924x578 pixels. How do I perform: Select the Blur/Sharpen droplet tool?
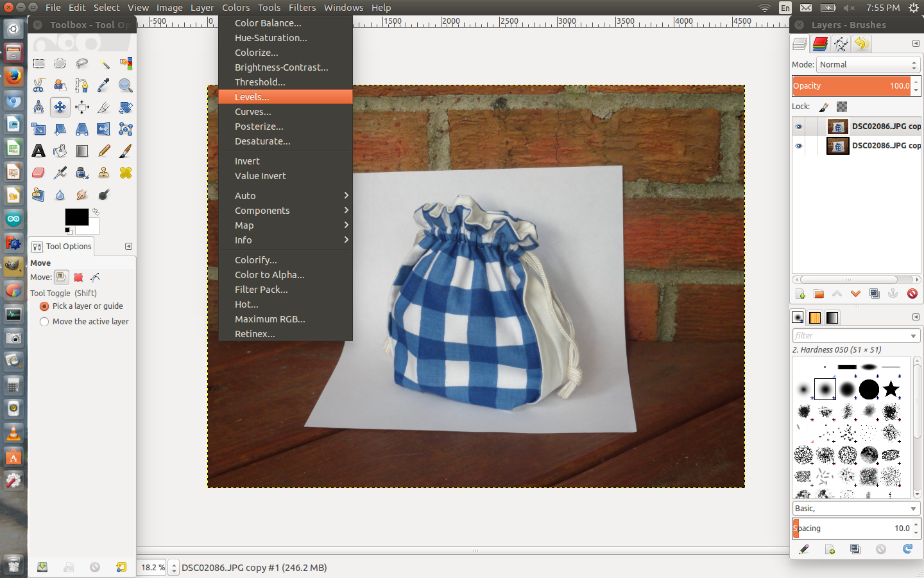coord(60,195)
